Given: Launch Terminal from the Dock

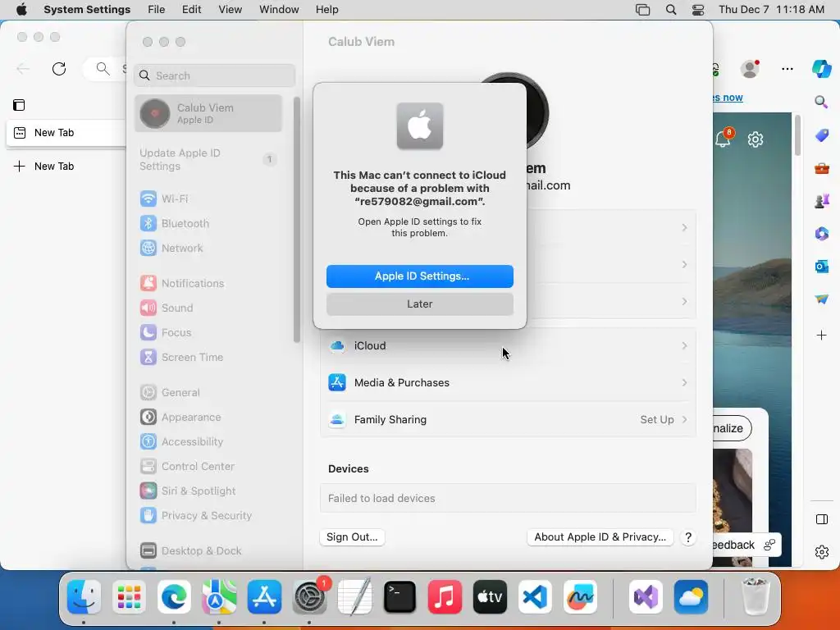Looking at the screenshot, I should click(399, 597).
